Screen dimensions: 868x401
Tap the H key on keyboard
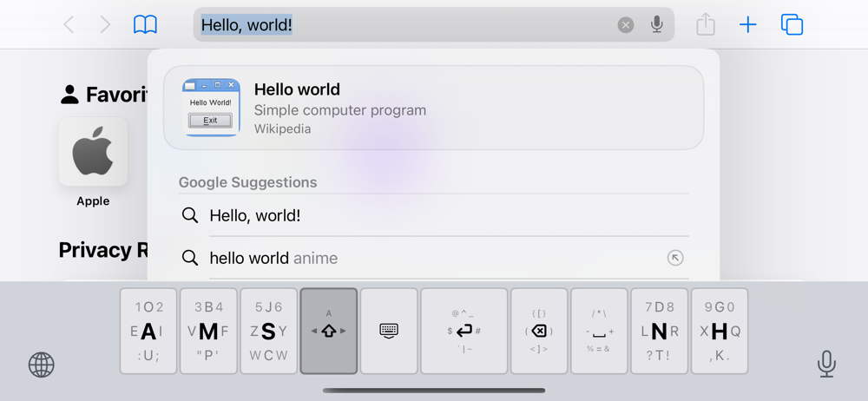click(x=719, y=332)
